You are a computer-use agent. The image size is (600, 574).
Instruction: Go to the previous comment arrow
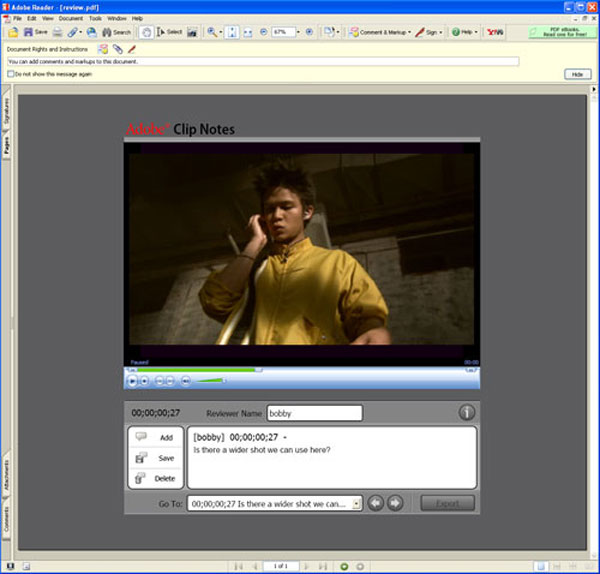375,503
